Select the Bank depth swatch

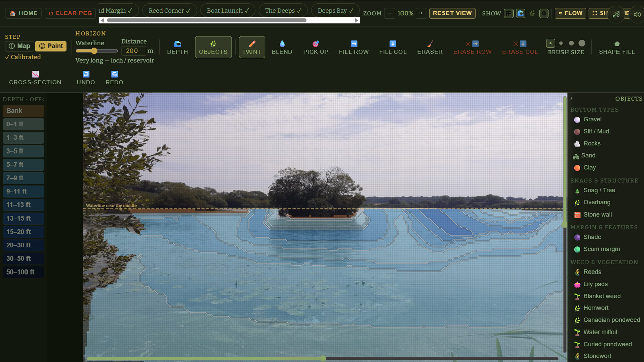(23, 111)
